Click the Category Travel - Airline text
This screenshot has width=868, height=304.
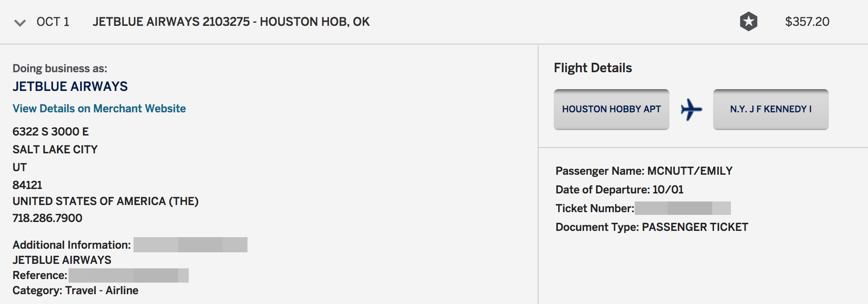pyautogui.click(x=76, y=290)
